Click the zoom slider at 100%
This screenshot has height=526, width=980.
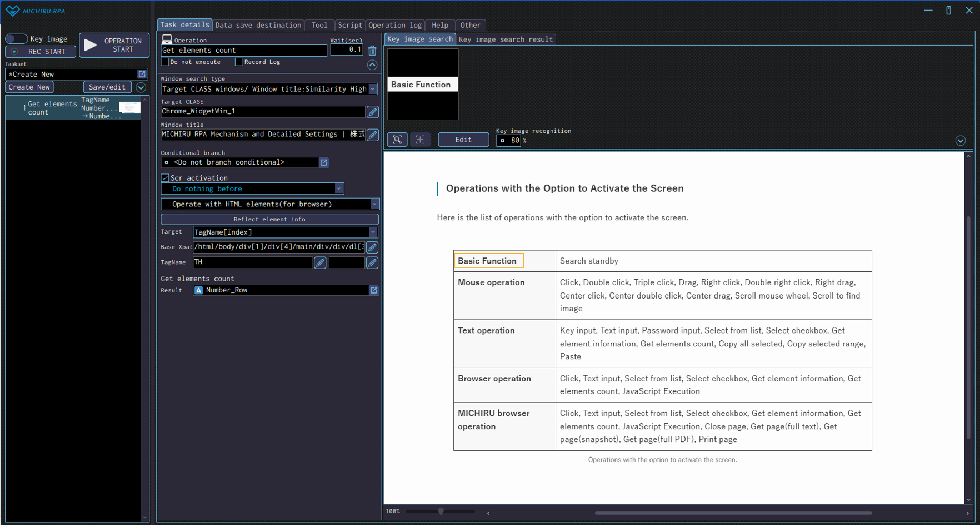coord(441,512)
